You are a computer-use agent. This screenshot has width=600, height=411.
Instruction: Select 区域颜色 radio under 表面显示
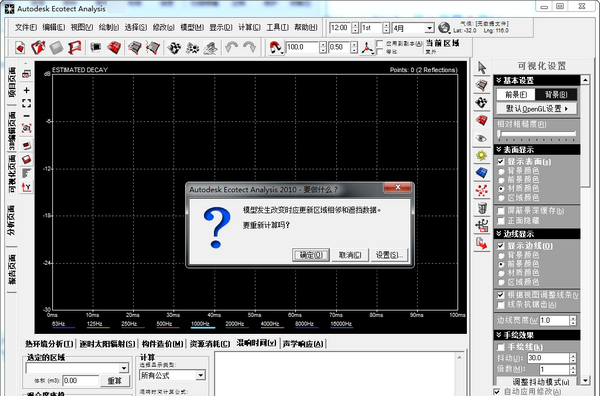(501, 197)
